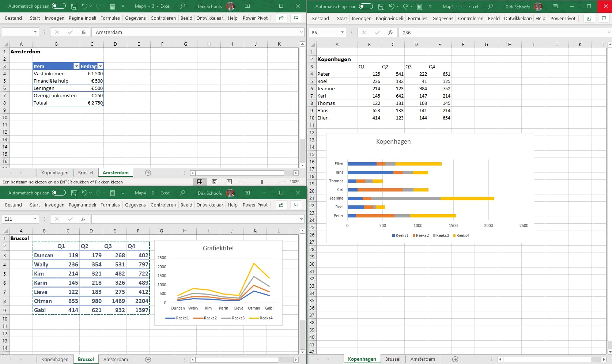Switch Map4 - 3 to Normal view
Viewport: 612px width, 364px height.
[x=200, y=182]
